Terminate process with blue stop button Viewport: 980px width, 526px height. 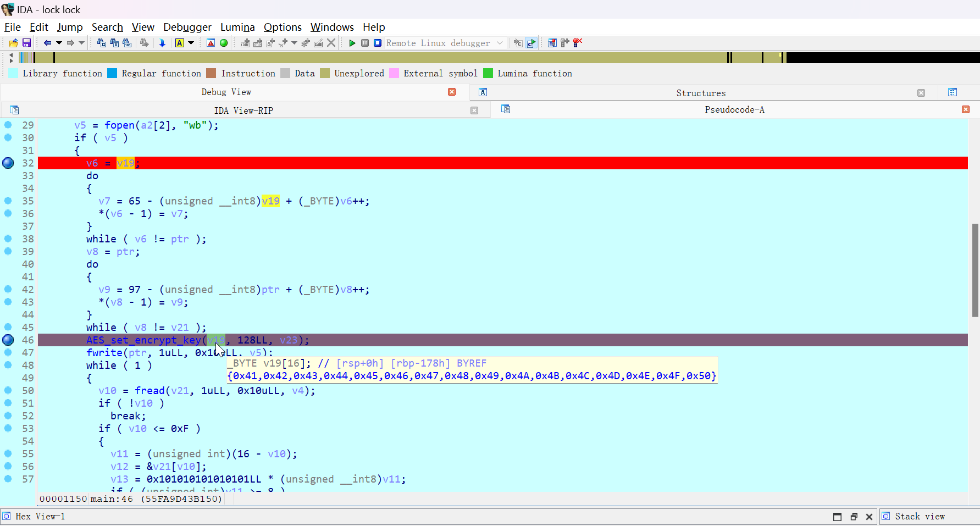378,43
